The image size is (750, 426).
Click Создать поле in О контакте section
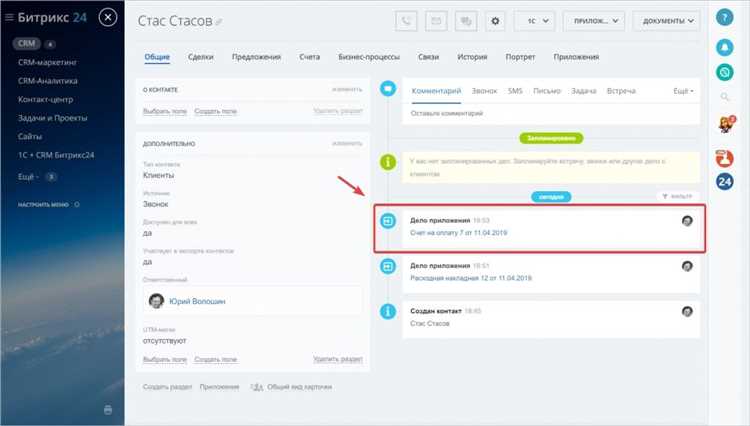click(215, 111)
